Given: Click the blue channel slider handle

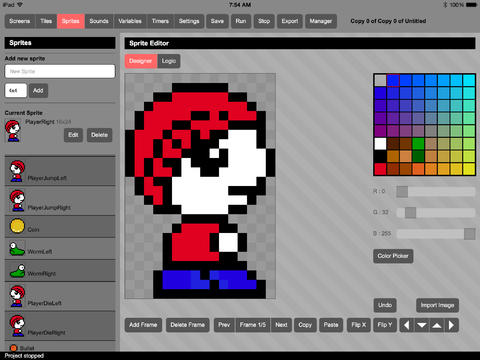Looking at the screenshot, I should tap(470, 234).
